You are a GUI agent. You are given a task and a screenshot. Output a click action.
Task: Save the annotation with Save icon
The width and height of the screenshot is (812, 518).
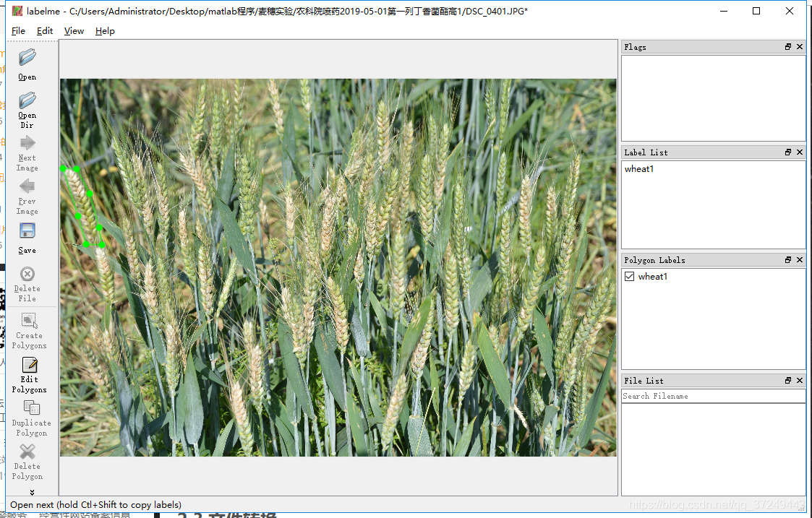pyautogui.click(x=27, y=230)
